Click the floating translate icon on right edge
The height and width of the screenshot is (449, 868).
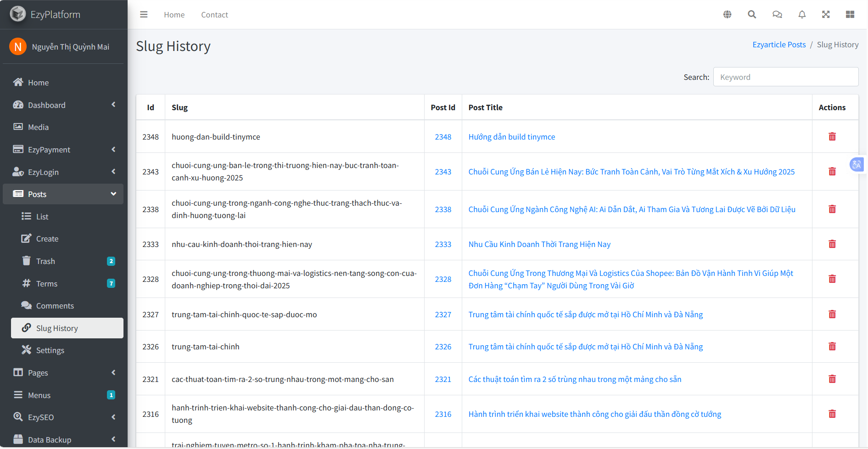[857, 164]
